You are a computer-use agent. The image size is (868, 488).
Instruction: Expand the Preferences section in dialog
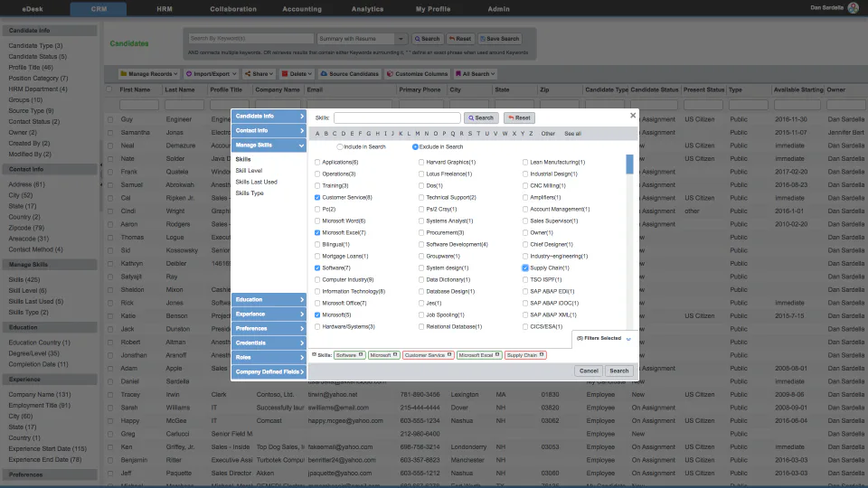click(269, 328)
